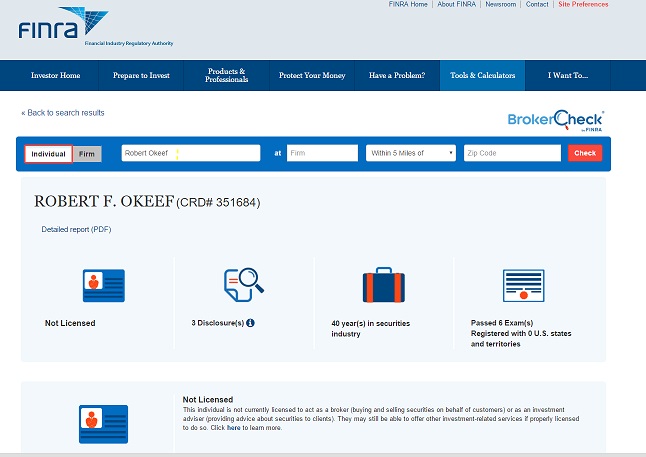Screen dimensions: 646x457
Task: Select the Individual search toggle
Action: pos(49,154)
